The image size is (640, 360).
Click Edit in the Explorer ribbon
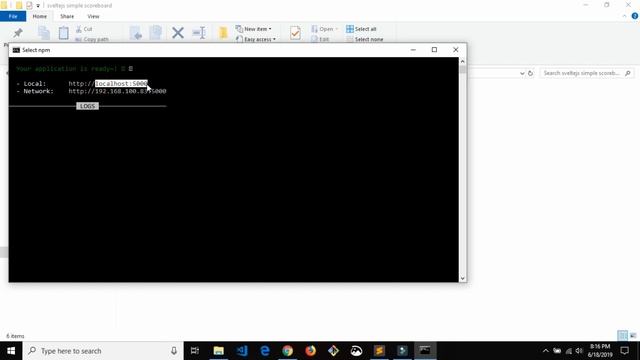click(320, 39)
